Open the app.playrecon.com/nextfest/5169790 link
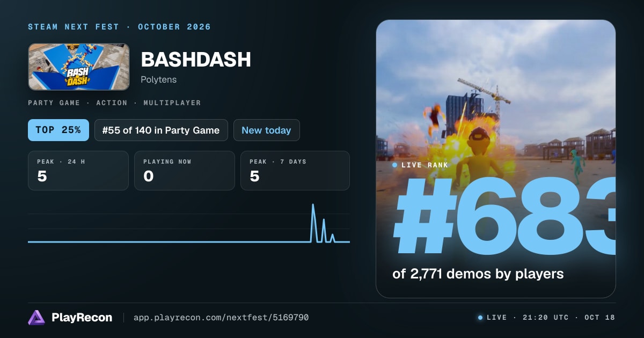 (x=221, y=318)
